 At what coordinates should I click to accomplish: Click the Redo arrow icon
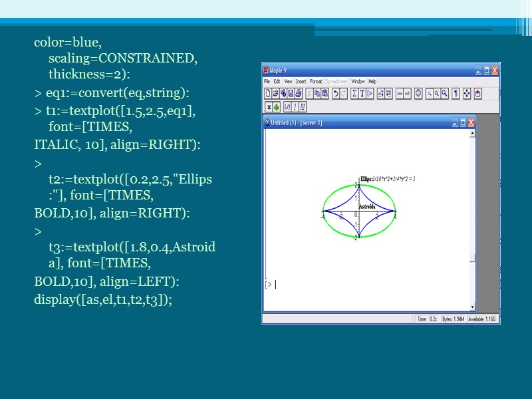343,93
